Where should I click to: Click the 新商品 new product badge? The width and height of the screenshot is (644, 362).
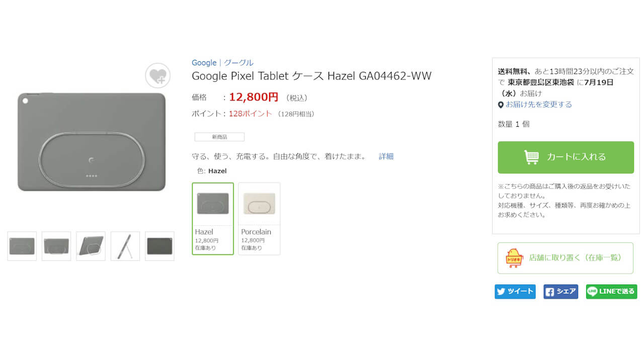(219, 136)
